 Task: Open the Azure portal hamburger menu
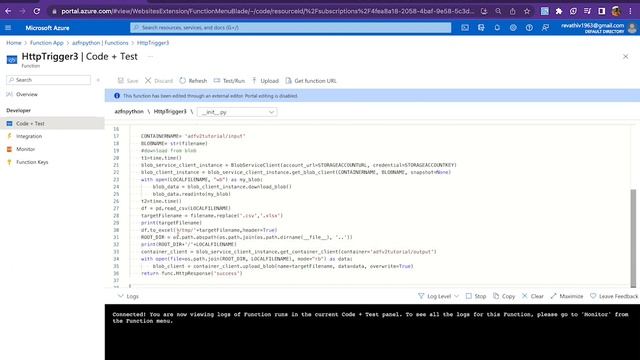click(x=8, y=28)
